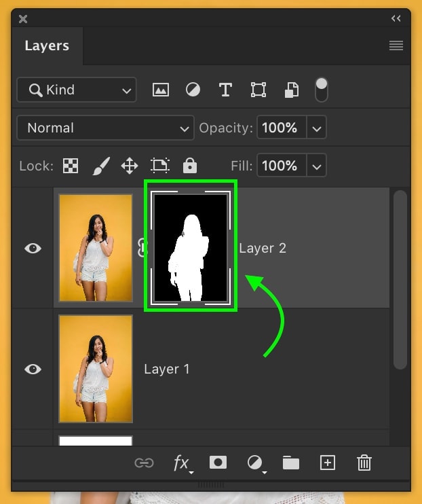Select Layer 2 name text

click(x=263, y=248)
